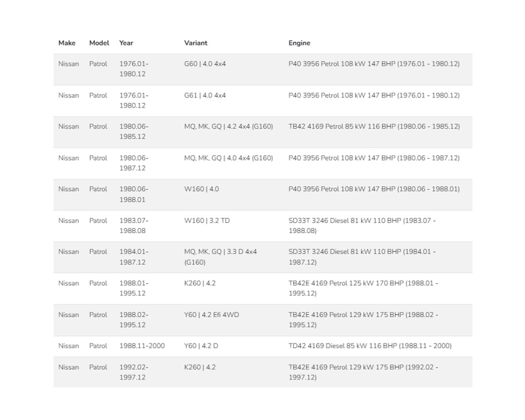Screen dimensions: 525x420
Task: Click the TB42 4169 Petrol 85 kW engine cell
Action: coord(374,127)
